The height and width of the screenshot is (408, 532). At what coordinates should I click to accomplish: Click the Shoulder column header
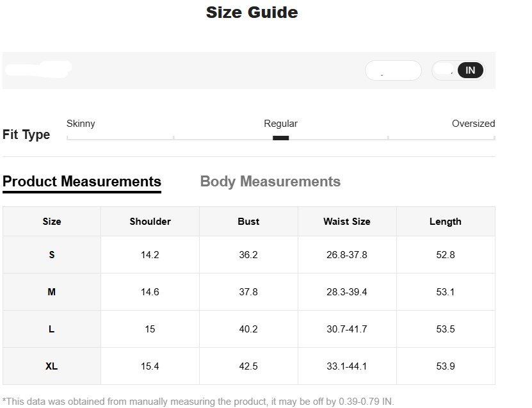pyautogui.click(x=150, y=222)
